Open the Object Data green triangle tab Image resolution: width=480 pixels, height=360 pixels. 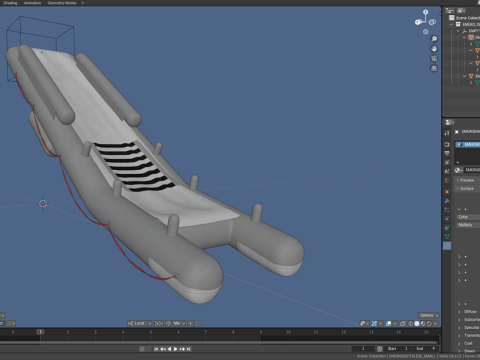point(447,237)
